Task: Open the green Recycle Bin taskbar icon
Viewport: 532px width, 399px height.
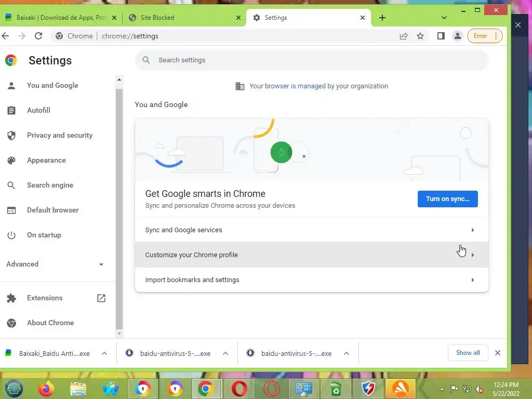Action: point(336,389)
